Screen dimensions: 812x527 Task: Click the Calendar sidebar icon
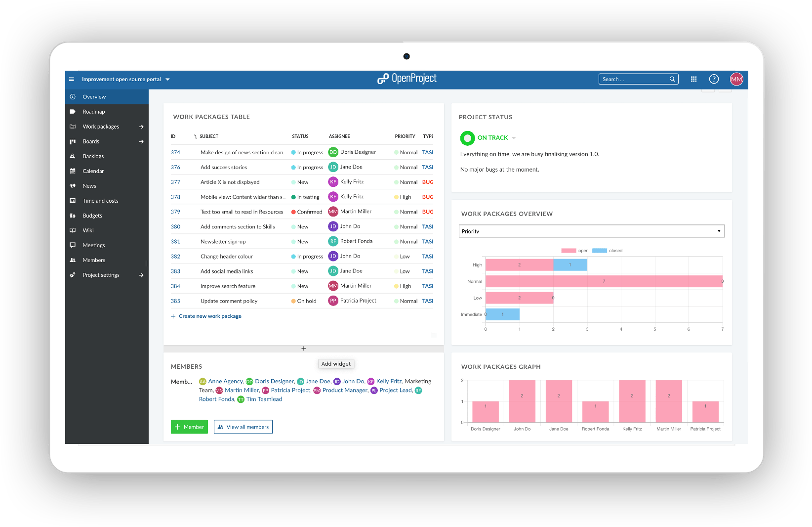(73, 171)
